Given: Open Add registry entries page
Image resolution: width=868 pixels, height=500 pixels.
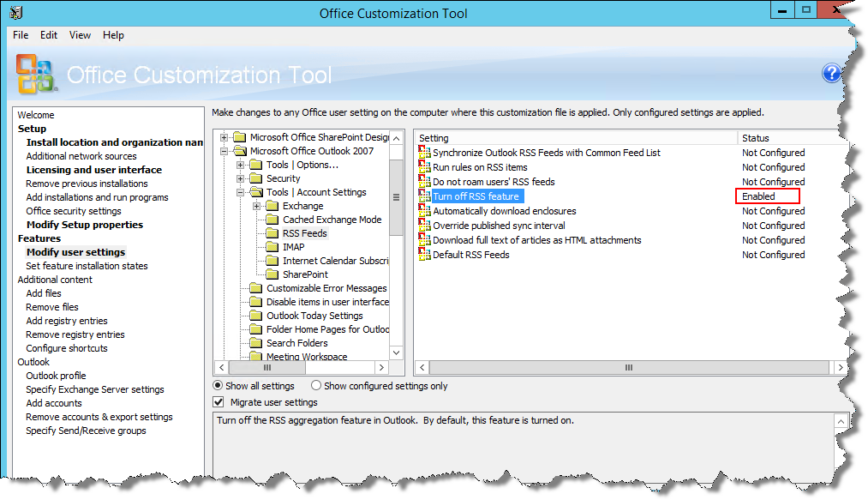Looking at the screenshot, I should click(67, 321).
